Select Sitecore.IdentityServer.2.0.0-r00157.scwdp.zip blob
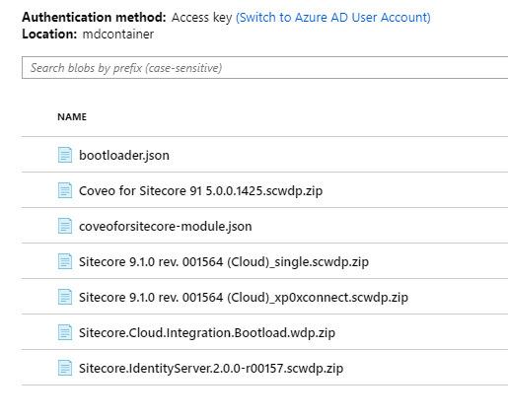 (x=211, y=369)
